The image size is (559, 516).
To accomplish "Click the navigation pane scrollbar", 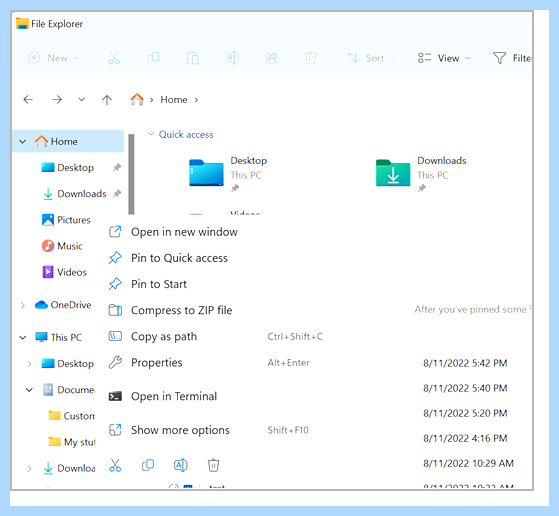I will point(131,174).
